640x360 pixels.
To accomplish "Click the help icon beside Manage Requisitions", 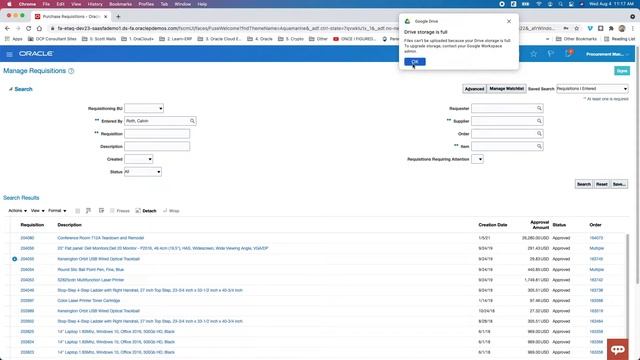I will click(x=71, y=71).
